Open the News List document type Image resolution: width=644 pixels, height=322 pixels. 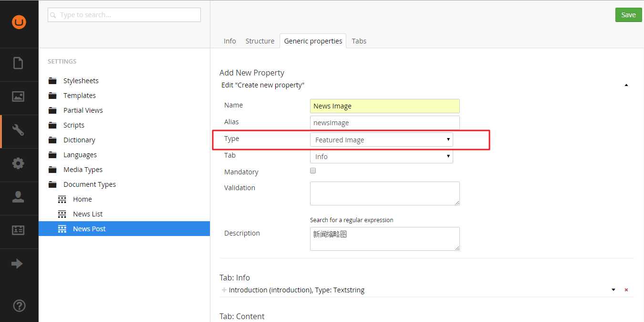coord(88,214)
